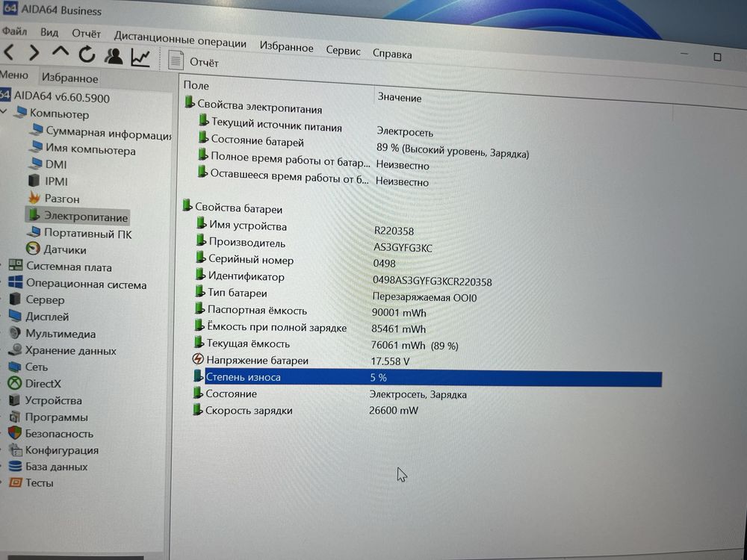The image size is (747, 560).
Task: Select AIDA64 v6.60.5900 root node
Action: coord(55,96)
